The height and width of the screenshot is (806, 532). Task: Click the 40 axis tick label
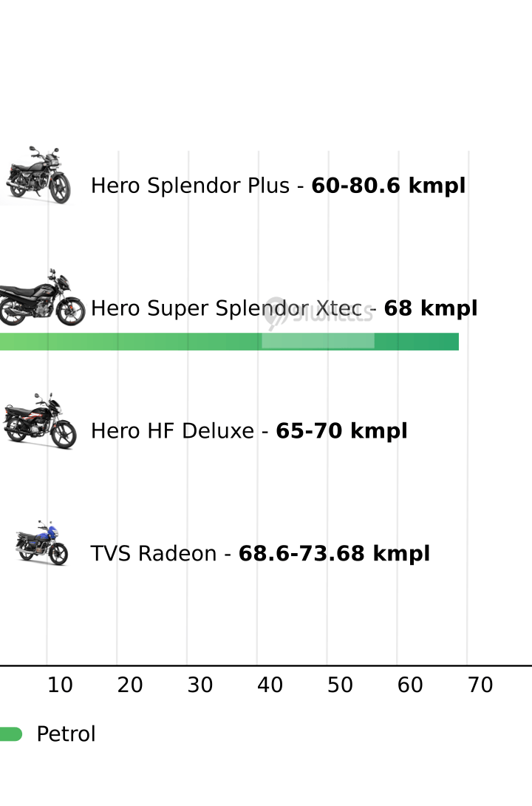pos(270,685)
